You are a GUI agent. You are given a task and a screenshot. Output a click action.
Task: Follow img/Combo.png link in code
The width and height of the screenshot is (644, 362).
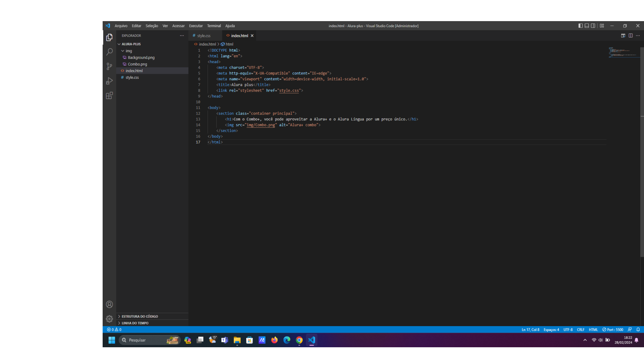[x=261, y=125]
